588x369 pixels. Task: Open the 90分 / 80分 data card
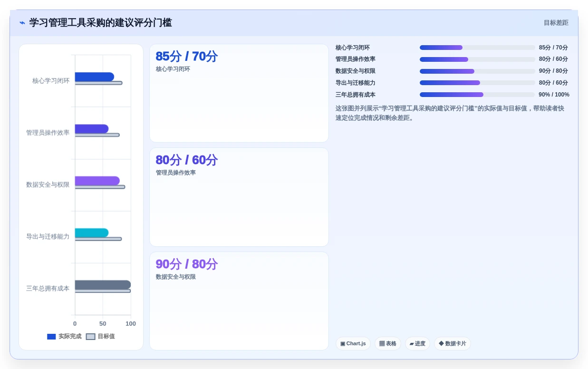click(239, 301)
